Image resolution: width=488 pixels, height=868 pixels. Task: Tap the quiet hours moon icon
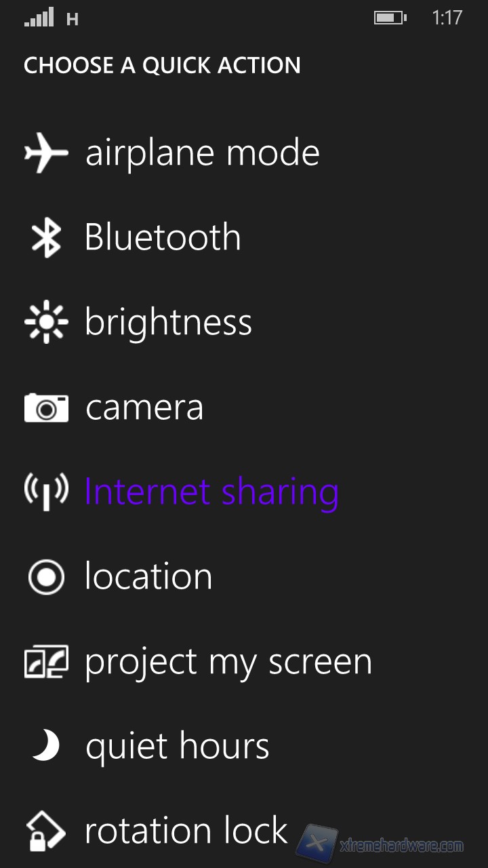click(46, 746)
